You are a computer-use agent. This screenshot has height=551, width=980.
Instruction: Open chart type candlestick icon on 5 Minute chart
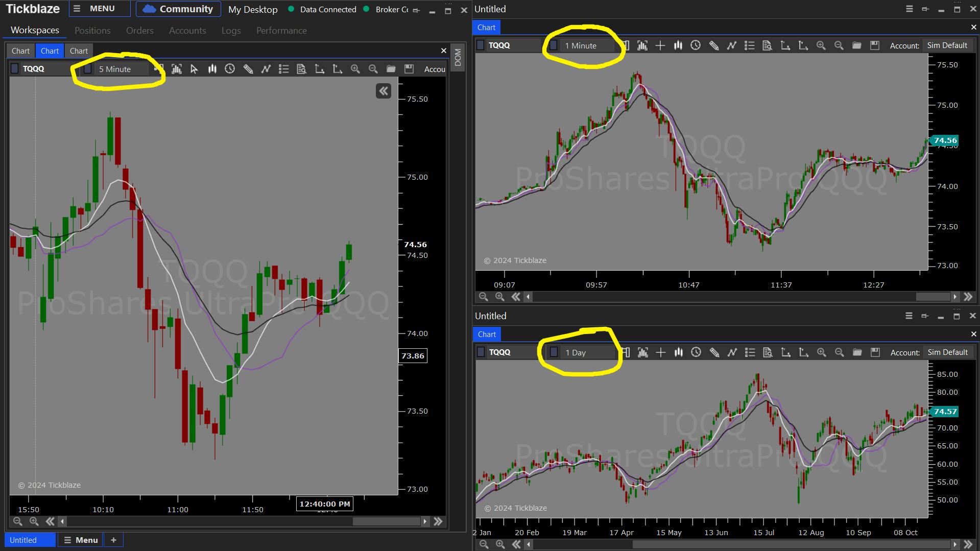click(x=212, y=69)
